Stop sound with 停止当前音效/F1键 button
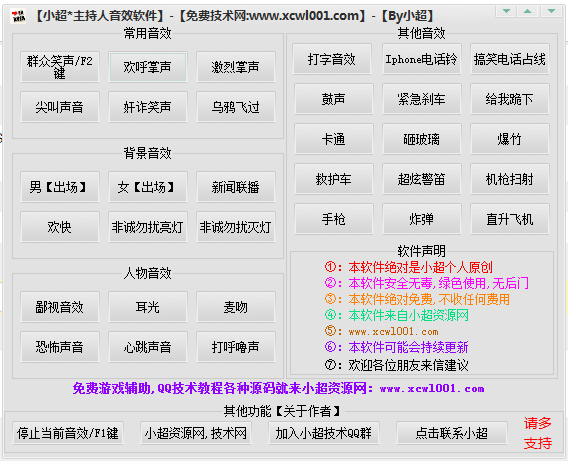This screenshot has height=461, width=568. [68, 433]
